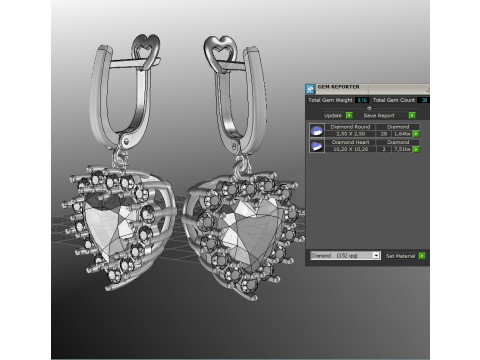Click the green Set Material arrow button
This screenshot has width=480, height=360.
point(422,256)
